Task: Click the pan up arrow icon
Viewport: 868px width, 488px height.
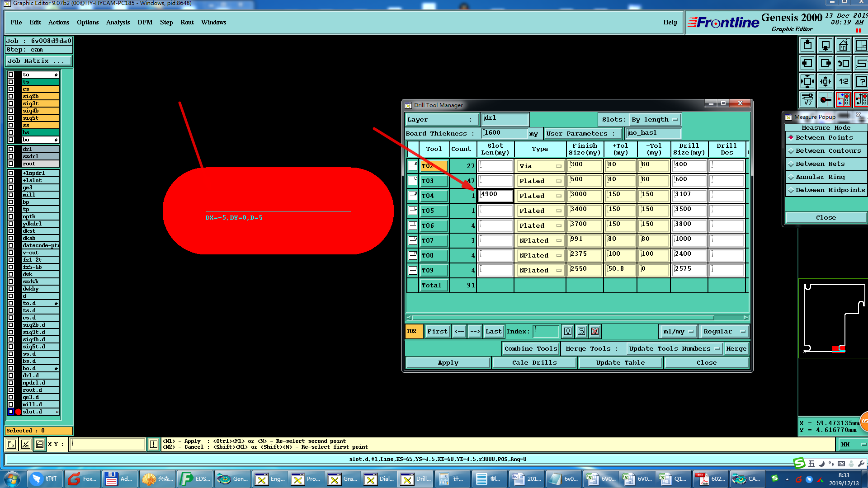Action: 807,46
